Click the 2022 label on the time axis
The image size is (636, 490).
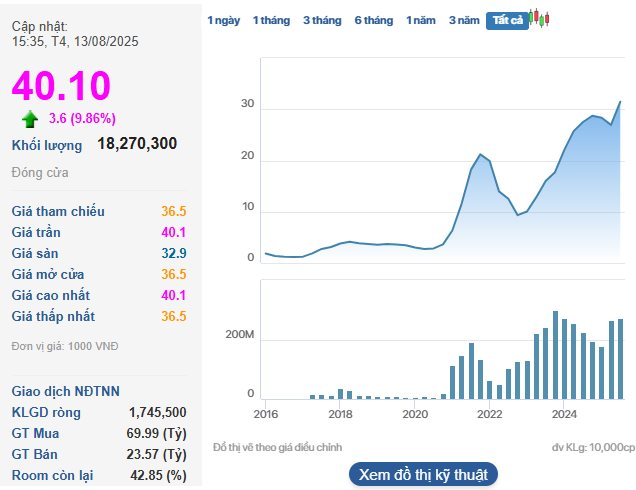(489, 413)
